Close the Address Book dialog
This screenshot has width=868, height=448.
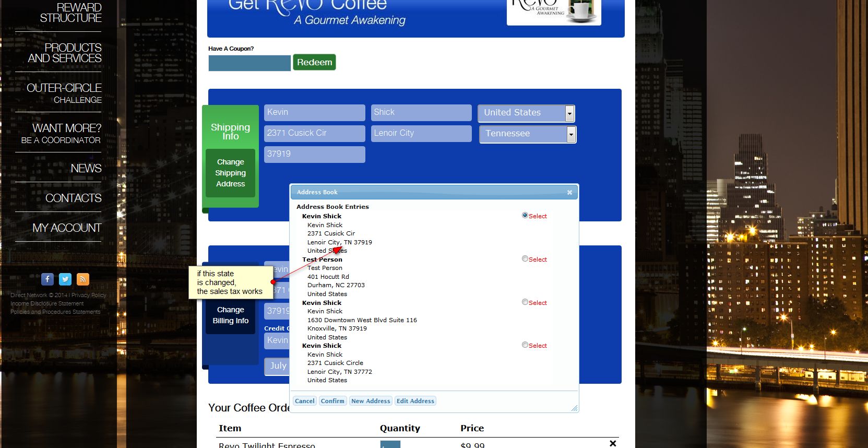point(569,192)
